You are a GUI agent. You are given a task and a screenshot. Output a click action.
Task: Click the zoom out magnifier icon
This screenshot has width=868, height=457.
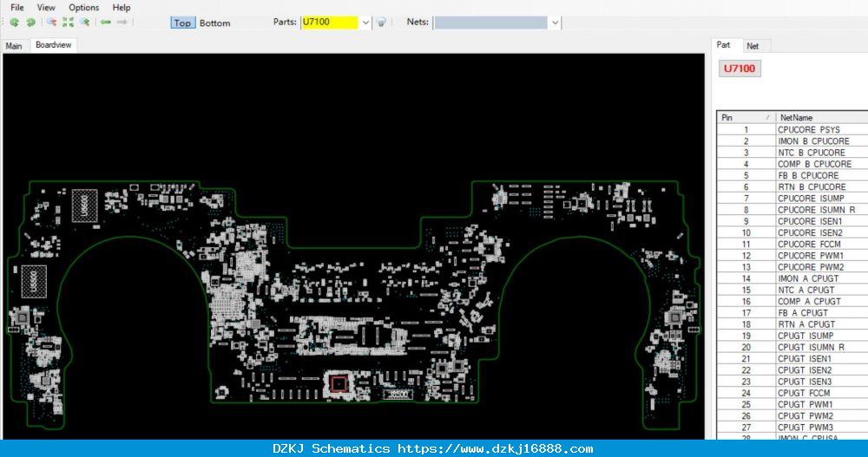[x=51, y=23]
